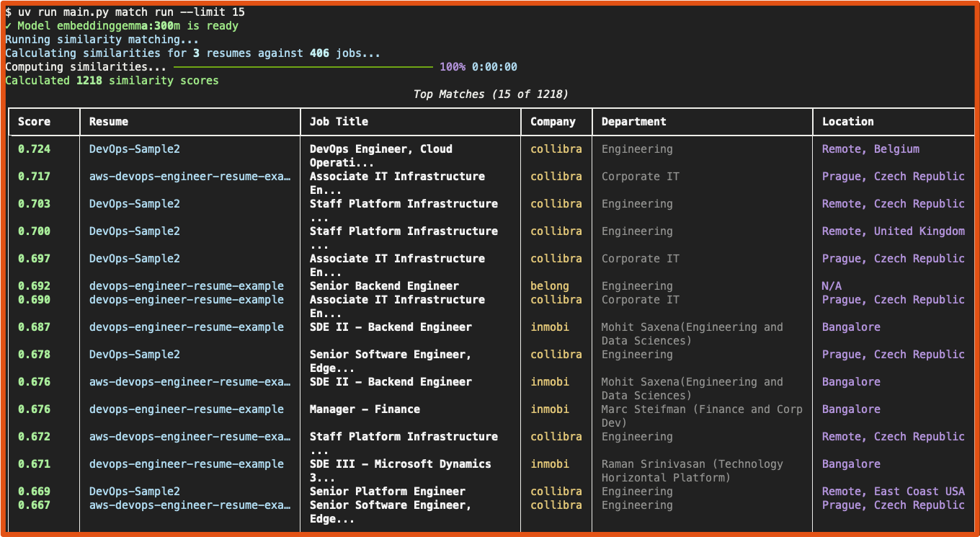Click 'DevOps-Sample2' resume in the 0.669 row
980x537 pixels.
pos(134,492)
